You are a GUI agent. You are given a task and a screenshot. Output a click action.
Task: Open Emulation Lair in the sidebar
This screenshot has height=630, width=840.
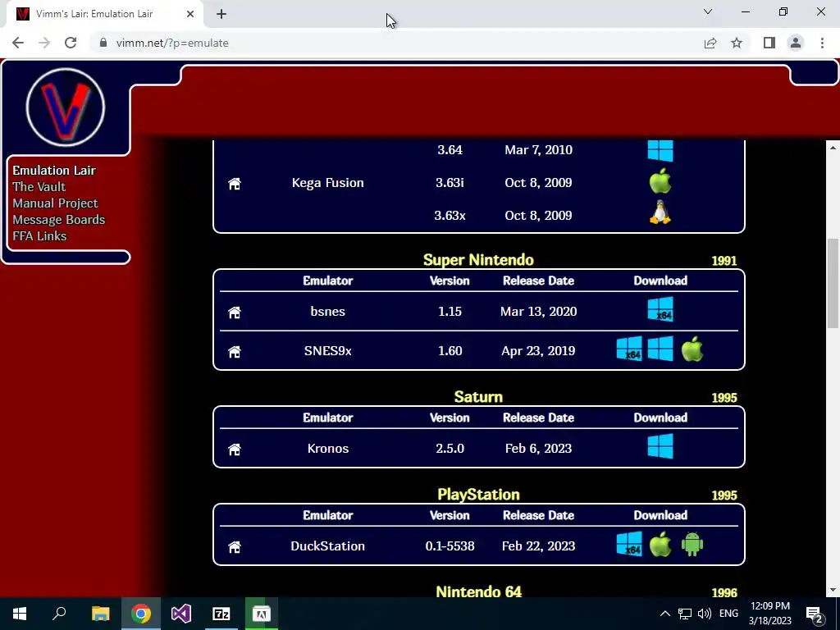pyautogui.click(x=54, y=171)
